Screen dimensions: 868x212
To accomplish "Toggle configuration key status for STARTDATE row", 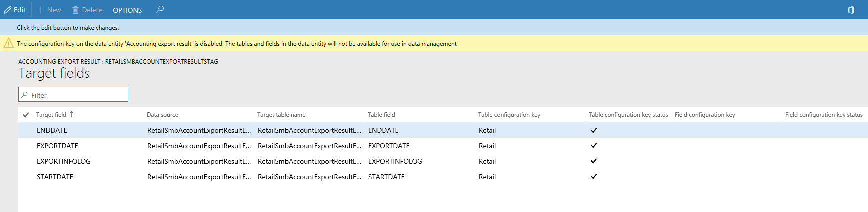I will (594, 177).
